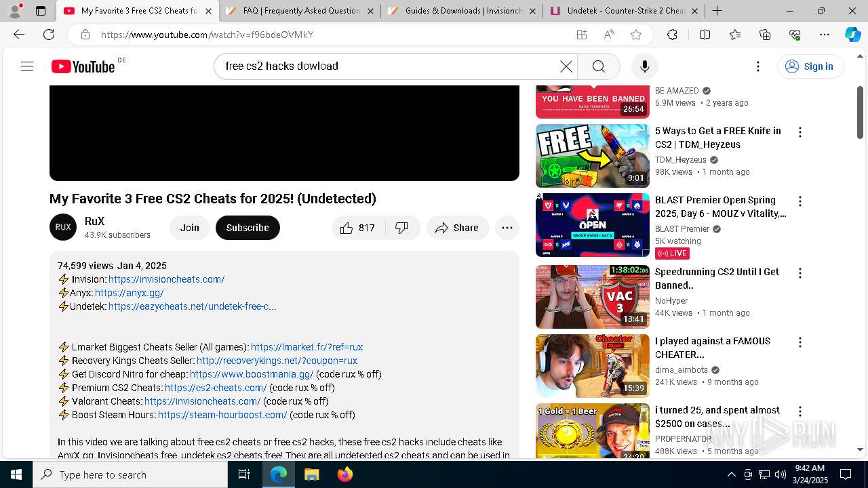Open 'Speedrunning CS2 Until I Get Banned' thumbnail
The height and width of the screenshot is (488, 868).
(x=593, y=297)
